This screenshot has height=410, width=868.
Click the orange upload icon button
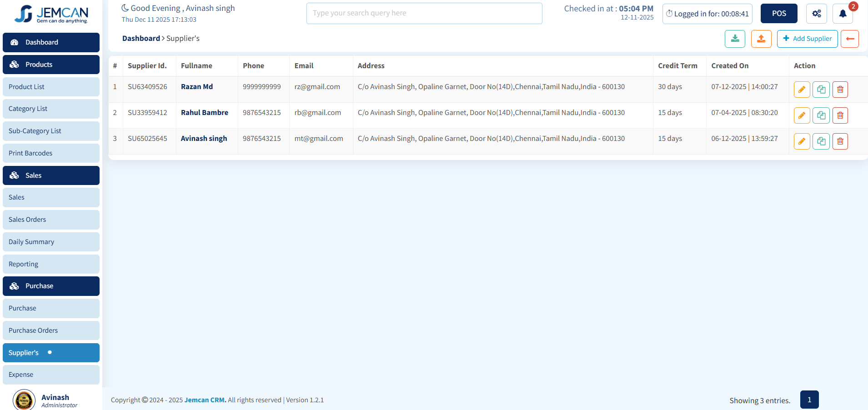761,39
